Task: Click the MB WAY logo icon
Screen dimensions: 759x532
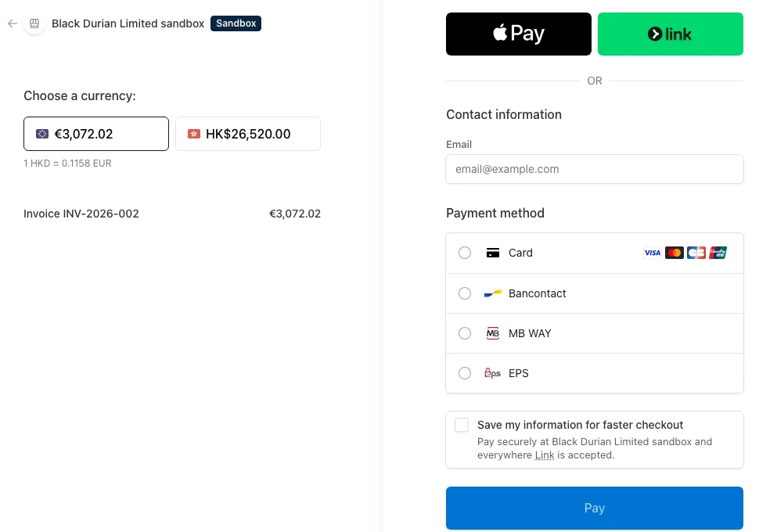Action: 493,333
